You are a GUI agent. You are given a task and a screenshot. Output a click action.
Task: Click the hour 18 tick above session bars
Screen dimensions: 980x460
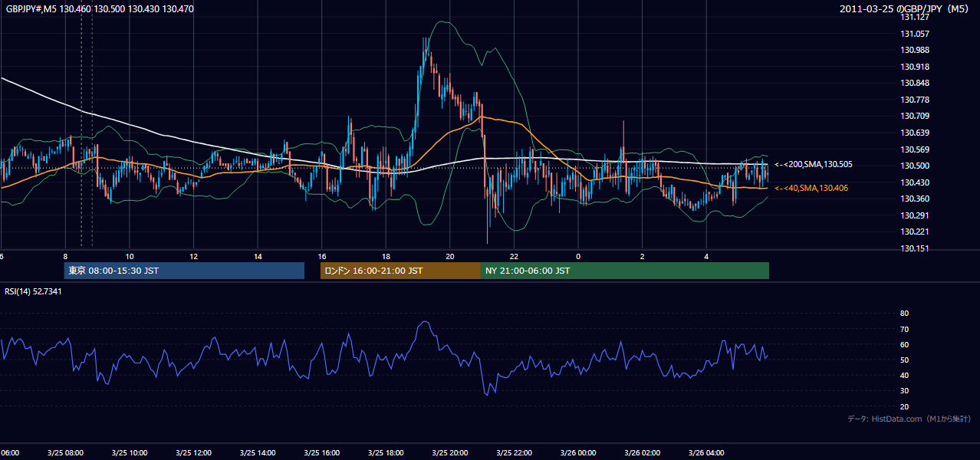pyautogui.click(x=386, y=256)
